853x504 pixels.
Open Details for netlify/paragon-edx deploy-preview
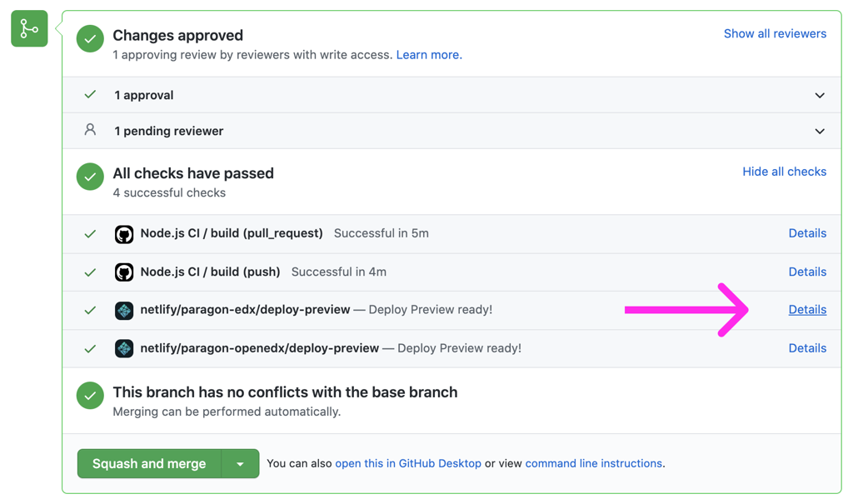click(x=807, y=310)
